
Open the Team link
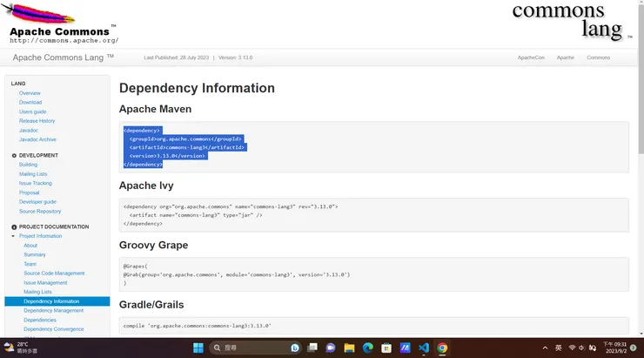coord(30,264)
